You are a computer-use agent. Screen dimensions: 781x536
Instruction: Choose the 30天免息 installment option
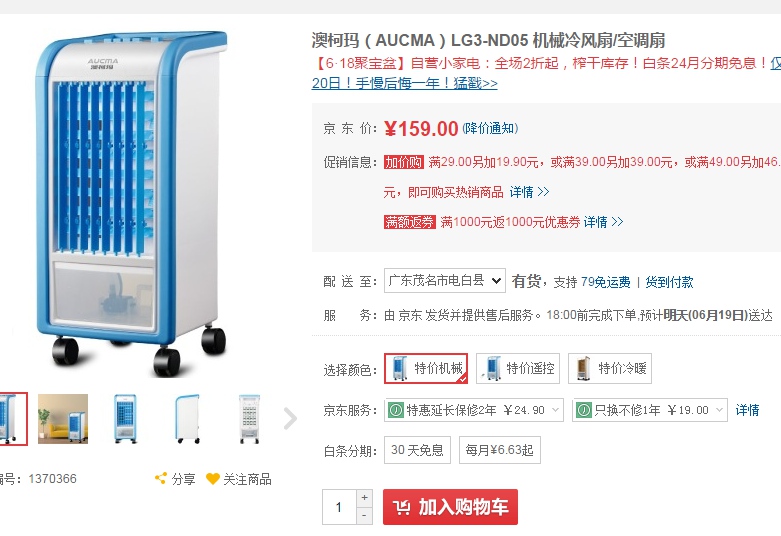(417, 450)
